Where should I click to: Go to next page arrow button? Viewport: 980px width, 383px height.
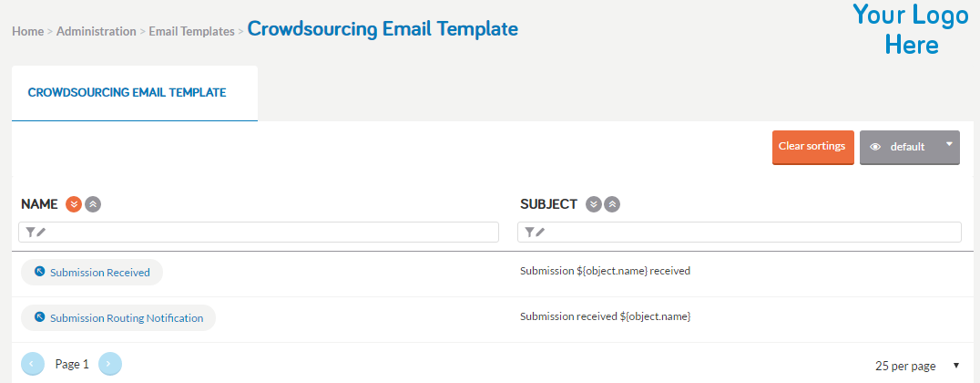point(110,364)
